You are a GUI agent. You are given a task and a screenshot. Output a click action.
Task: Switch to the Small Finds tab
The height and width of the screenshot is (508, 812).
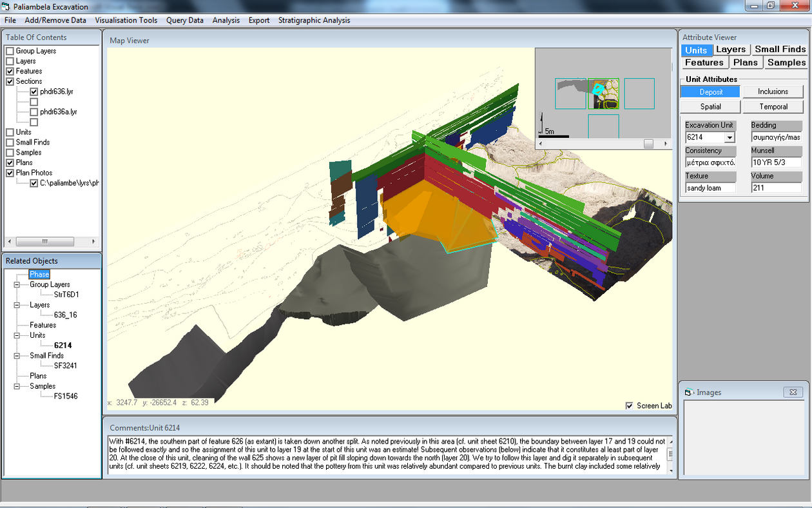tap(780, 50)
